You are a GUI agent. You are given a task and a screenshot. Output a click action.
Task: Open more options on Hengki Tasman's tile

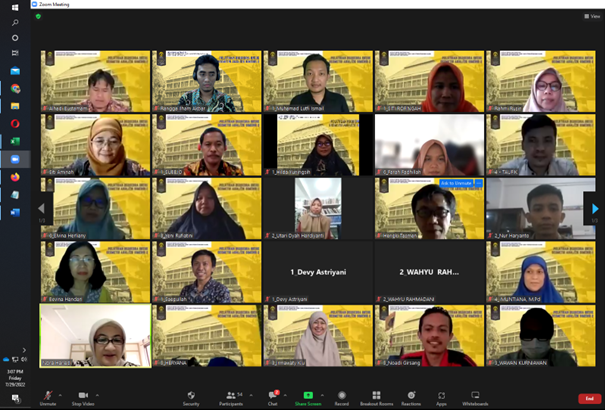479,184
